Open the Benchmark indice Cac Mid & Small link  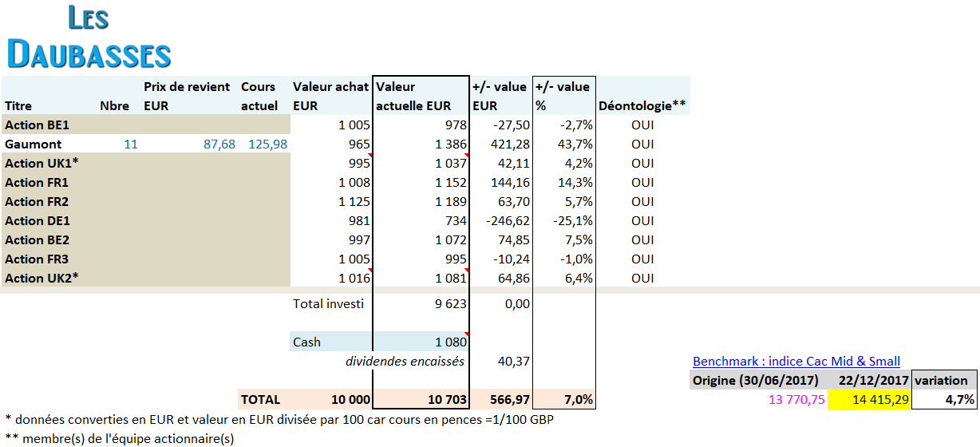tap(796, 362)
